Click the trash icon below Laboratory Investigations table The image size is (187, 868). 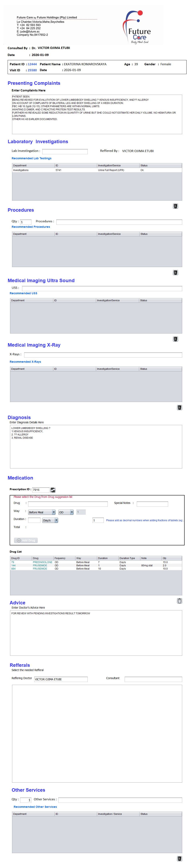(x=175, y=206)
